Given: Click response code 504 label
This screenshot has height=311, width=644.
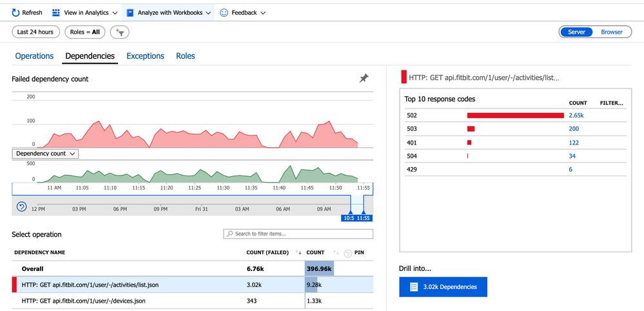Looking at the screenshot, I should pyautogui.click(x=411, y=156).
